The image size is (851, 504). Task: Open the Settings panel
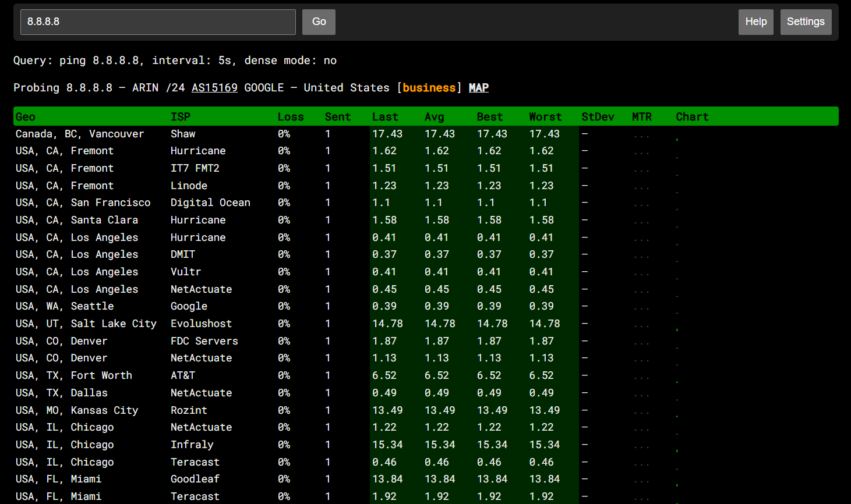click(806, 22)
